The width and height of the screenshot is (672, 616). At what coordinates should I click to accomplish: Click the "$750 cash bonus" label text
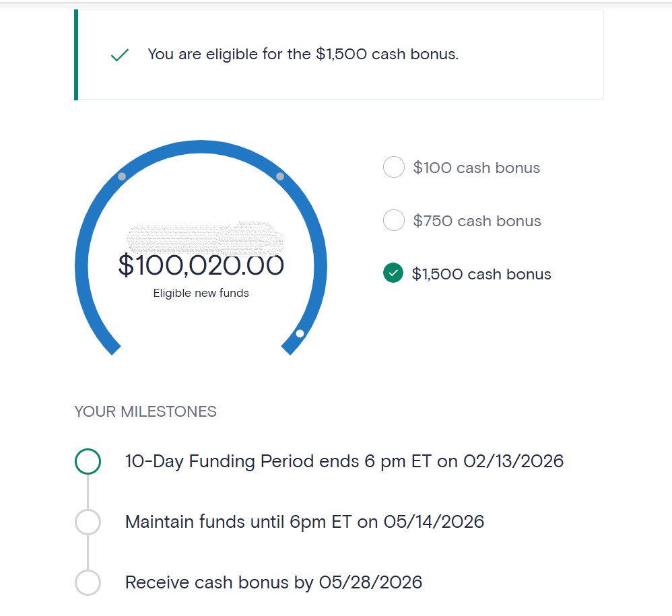click(477, 221)
